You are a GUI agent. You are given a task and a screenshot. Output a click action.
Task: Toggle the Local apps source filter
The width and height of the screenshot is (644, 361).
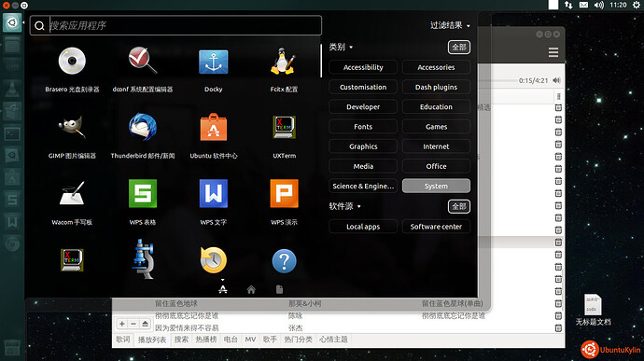(363, 227)
